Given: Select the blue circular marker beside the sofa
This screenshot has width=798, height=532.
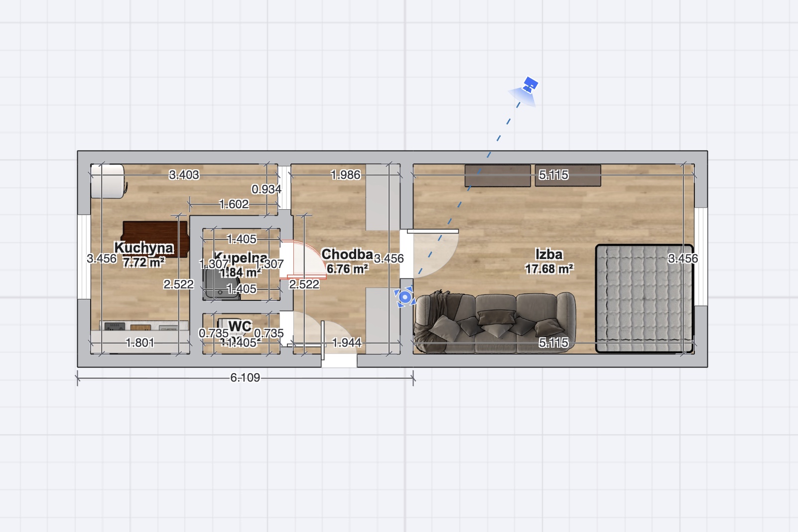Looking at the screenshot, I should 405,297.
